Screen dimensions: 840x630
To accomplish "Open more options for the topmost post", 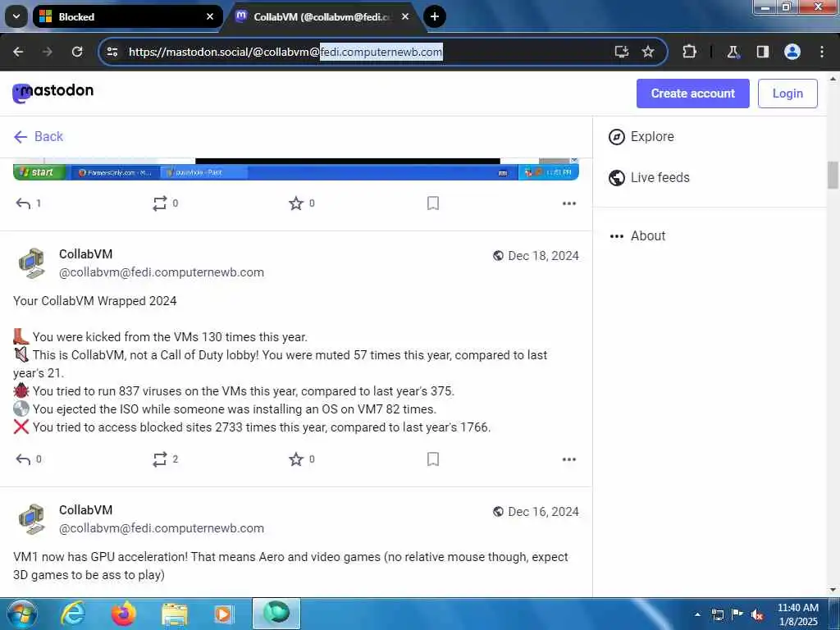I will click(x=569, y=203).
